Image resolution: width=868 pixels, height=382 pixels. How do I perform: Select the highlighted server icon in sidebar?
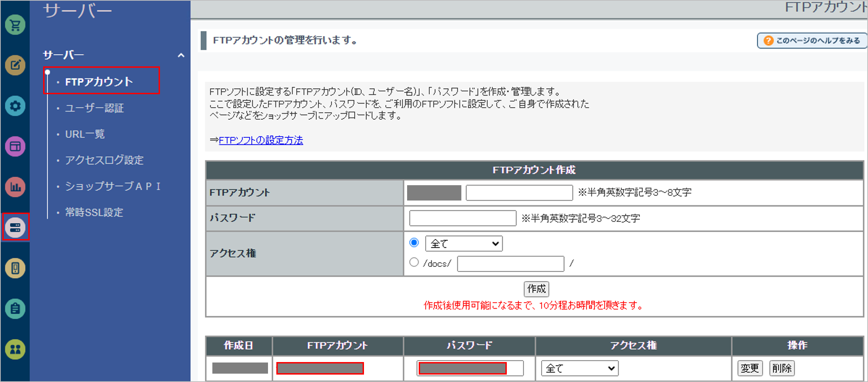tap(15, 227)
